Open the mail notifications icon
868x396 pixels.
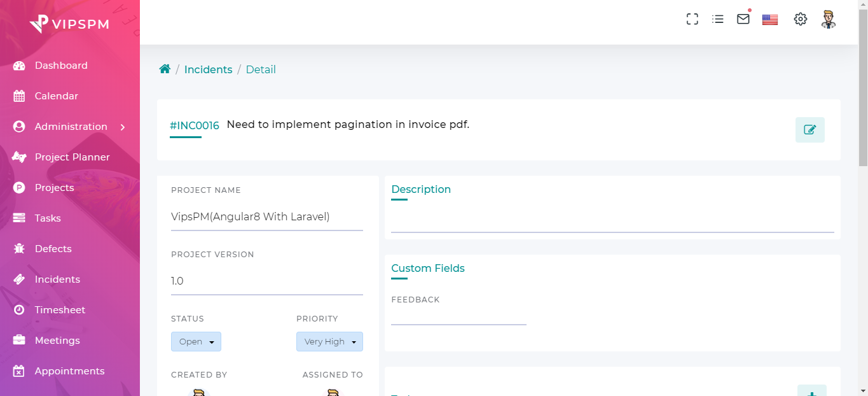(743, 19)
